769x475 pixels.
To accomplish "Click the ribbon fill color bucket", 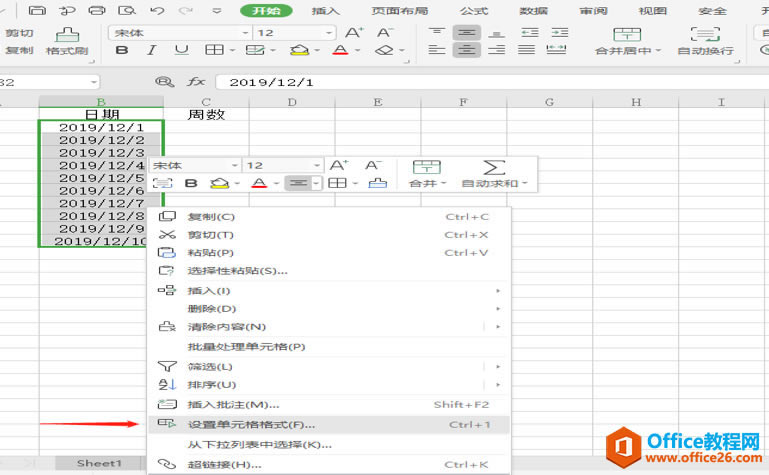I will (x=300, y=50).
